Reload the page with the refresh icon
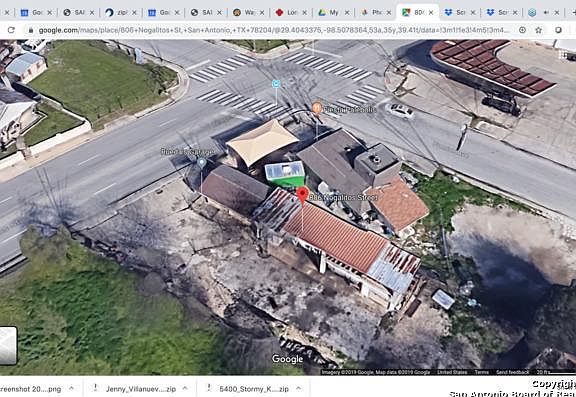The width and height of the screenshot is (576, 397). pos(11,30)
